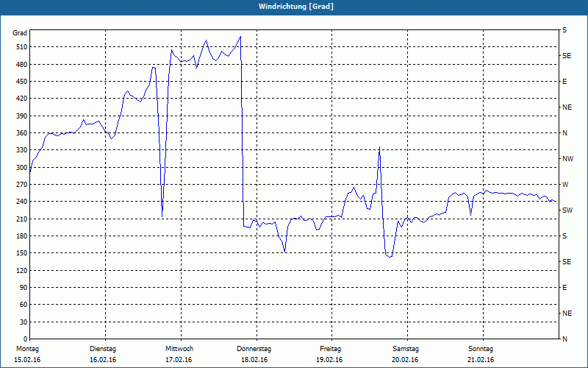Select the 480 value on left axis
Image resolution: width=588 pixels, height=368 pixels.
click(x=21, y=65)
